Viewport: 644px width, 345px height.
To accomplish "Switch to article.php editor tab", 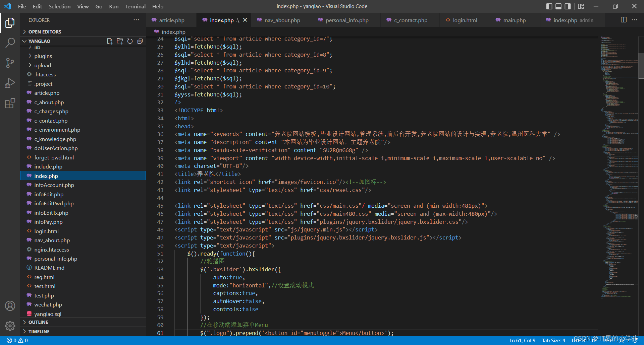I will [x=171, y=20].
